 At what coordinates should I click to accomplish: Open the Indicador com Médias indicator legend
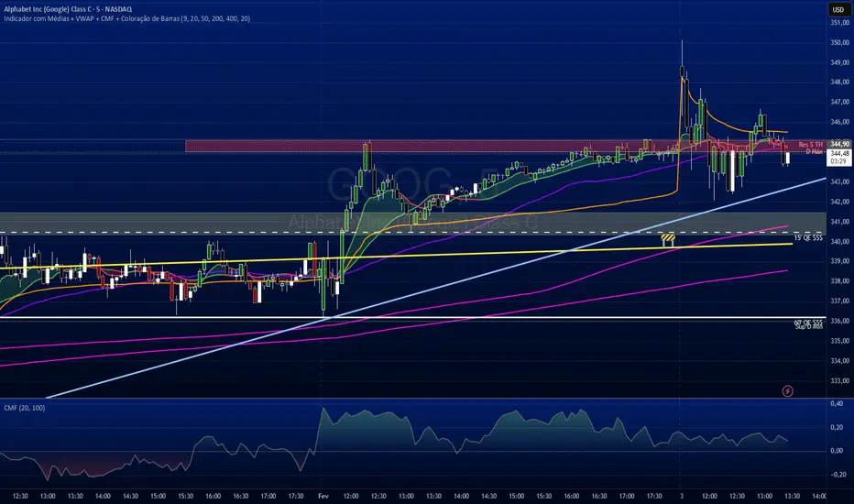[x=126, y=18]
